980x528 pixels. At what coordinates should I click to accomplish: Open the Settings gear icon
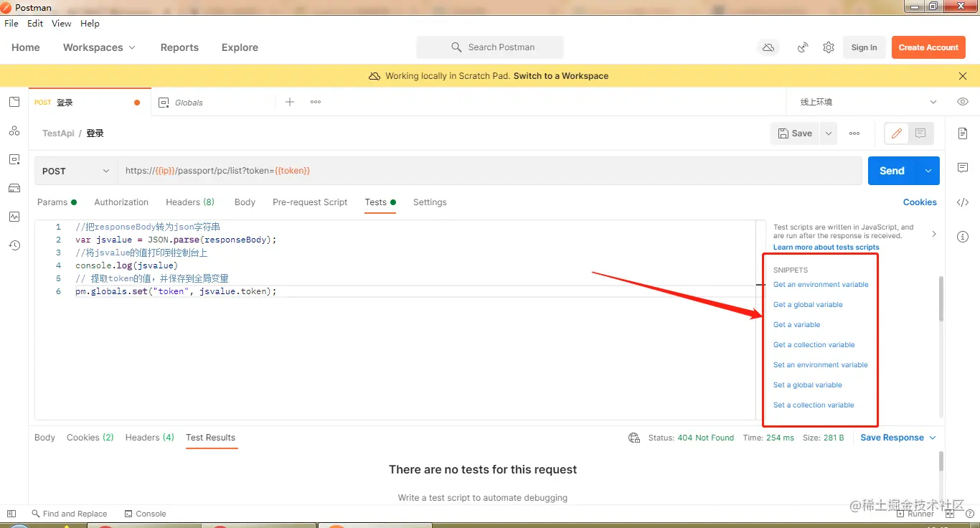pos(829,47)
